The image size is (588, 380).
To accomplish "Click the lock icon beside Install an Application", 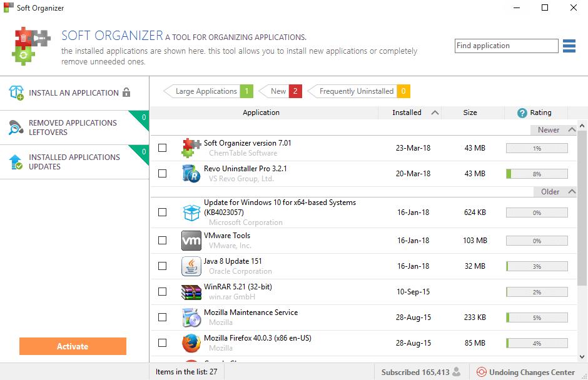I will coord(126,92).
